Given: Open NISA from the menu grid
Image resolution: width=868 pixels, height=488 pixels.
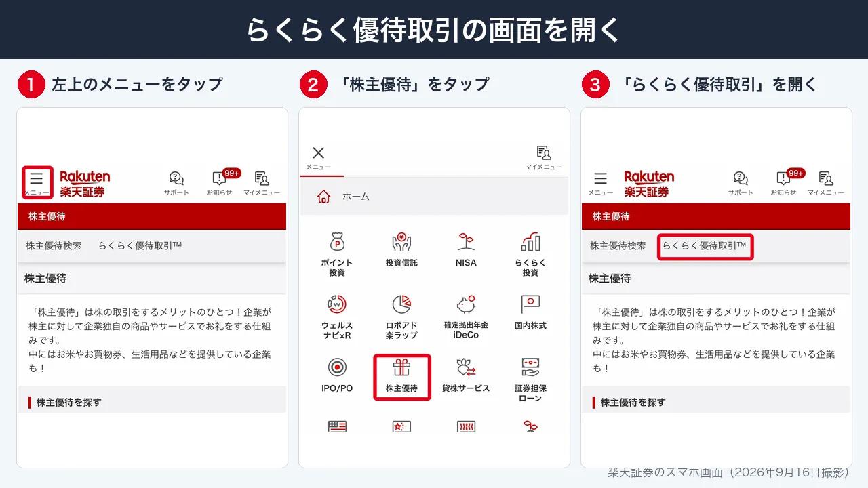Looking at the screenshot, I should pos(466,249).
